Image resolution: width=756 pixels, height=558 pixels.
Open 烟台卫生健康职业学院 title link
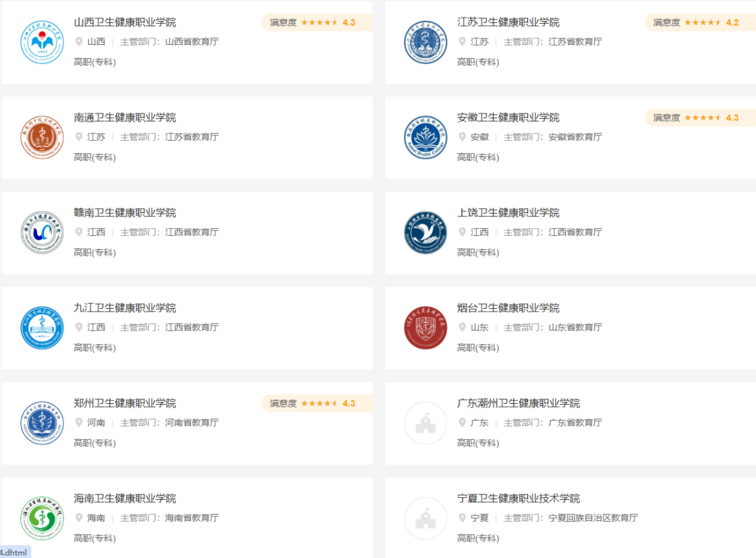pyautogui.click(x=508, y=308)
